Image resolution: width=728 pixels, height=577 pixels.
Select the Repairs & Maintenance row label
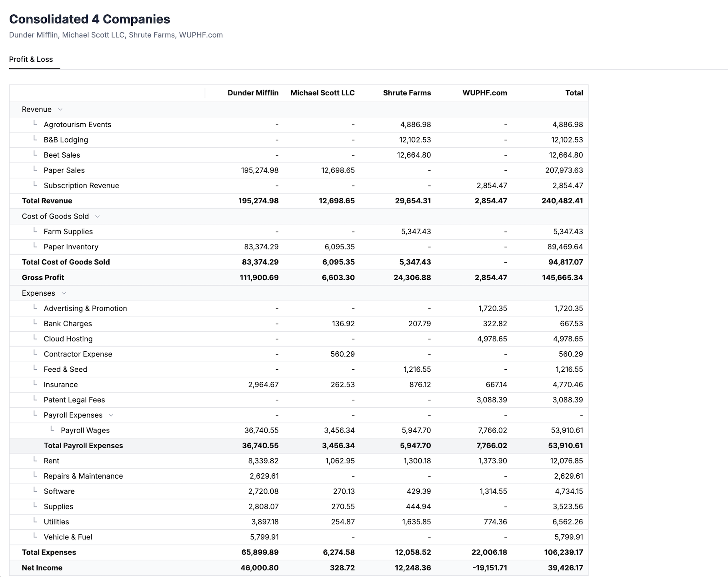click(84, 476)
